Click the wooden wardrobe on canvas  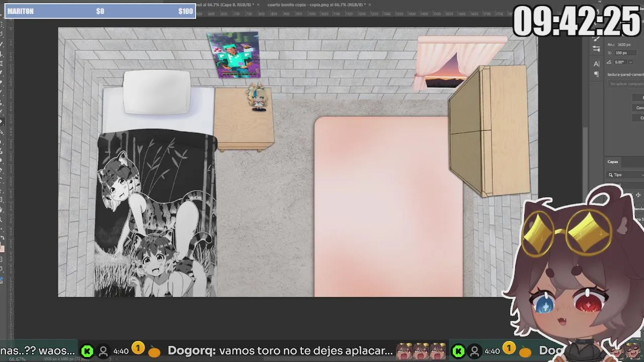pyautogui.click(x=489, y=131)
